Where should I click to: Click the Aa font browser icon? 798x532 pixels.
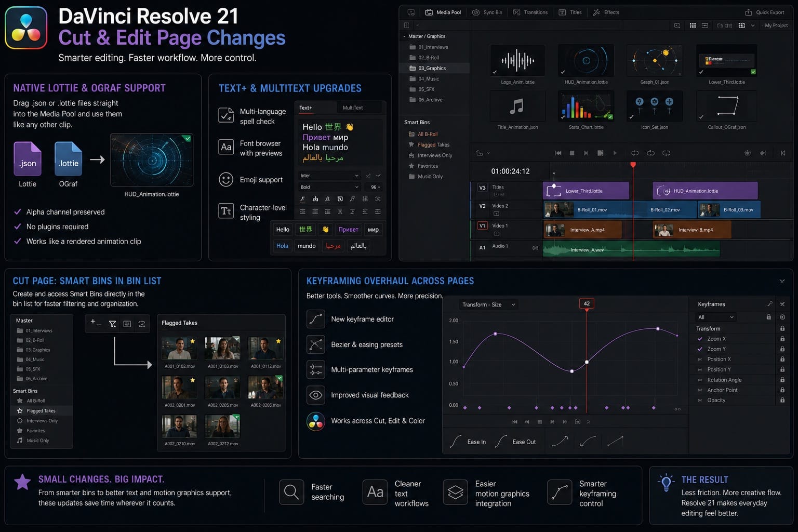(x=226, y=147)
